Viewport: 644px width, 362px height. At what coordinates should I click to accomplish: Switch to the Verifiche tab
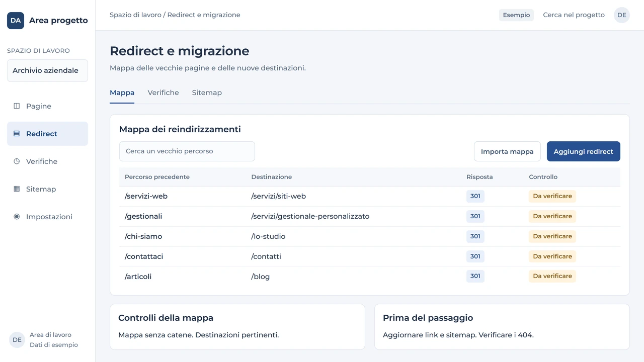[163, 93]
